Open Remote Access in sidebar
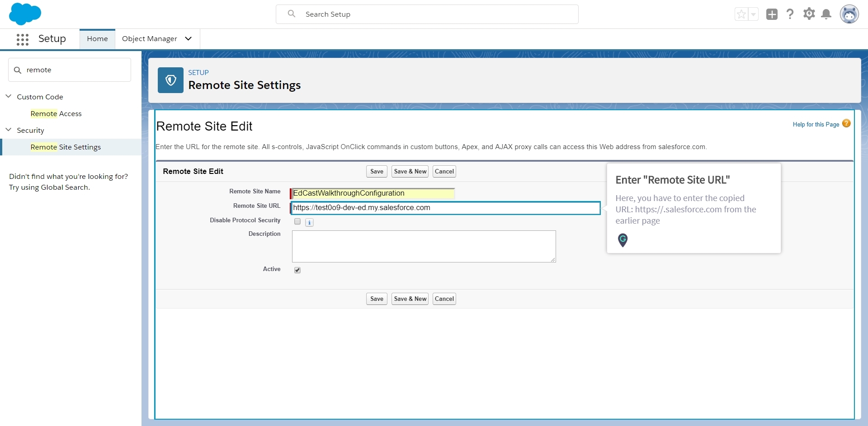The height and width of the screenshot is (426, 868). [56, 114]
